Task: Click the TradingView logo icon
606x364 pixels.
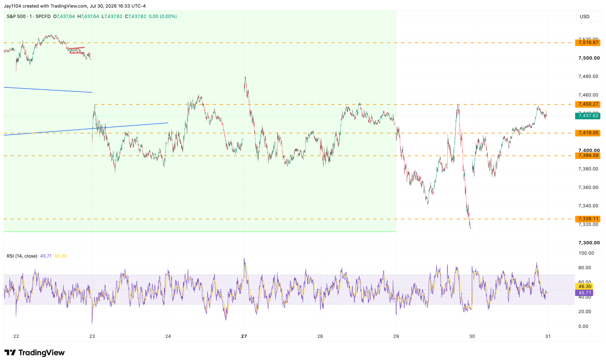Action: [10, 353]
